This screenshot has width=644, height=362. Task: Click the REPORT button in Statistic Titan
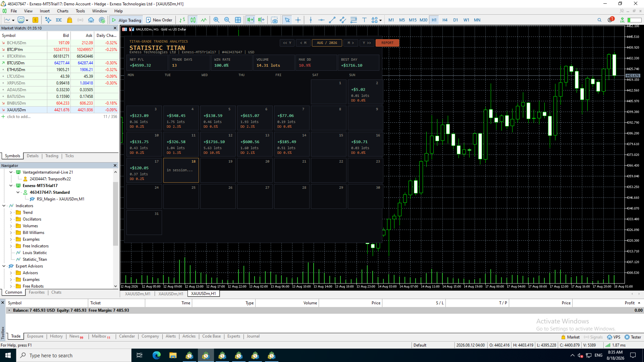[387, 43]
